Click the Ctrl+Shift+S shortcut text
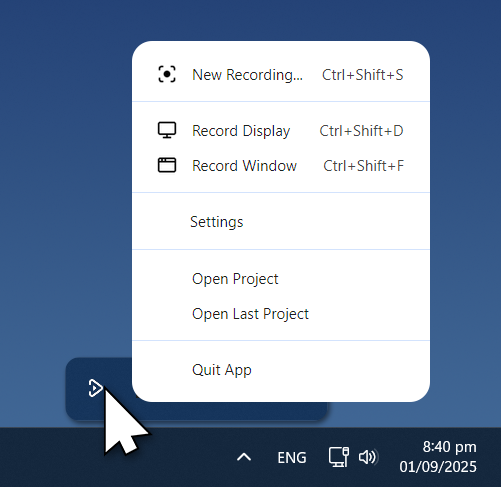501x487 pixels. coord(362,75)
